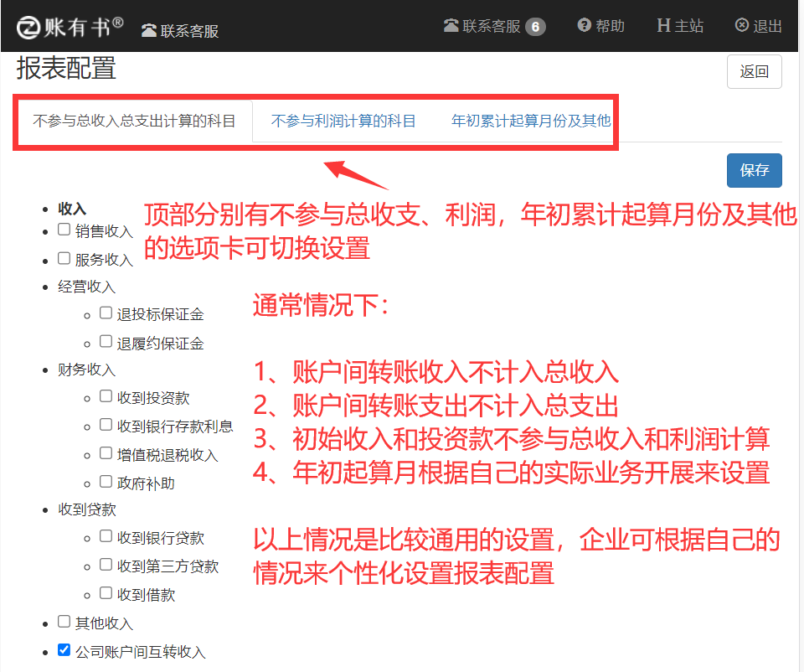Toggle the 收到银行贷款 checkbox
This screenshot has height=672, width=804.
pyautogui.click(x=106, y=536)
